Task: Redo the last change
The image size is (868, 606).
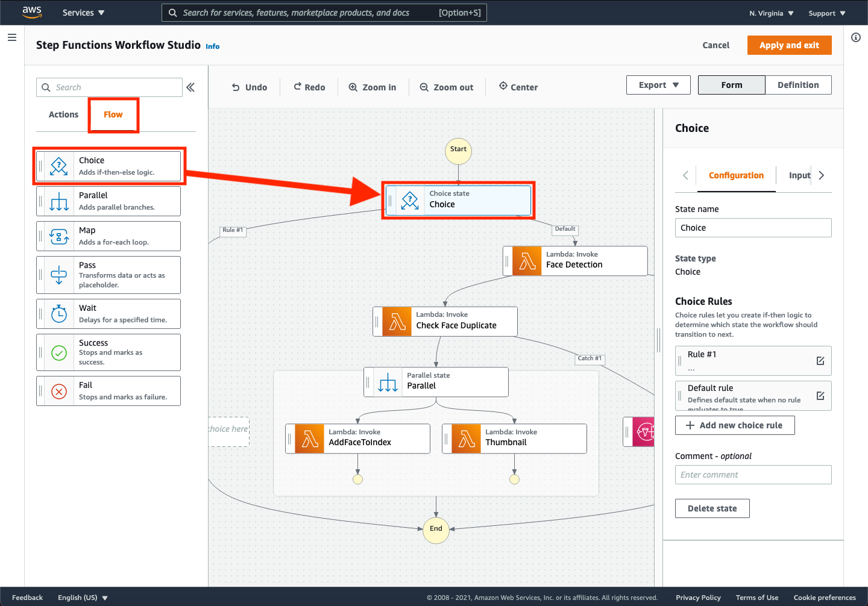Action: [309, 87]
